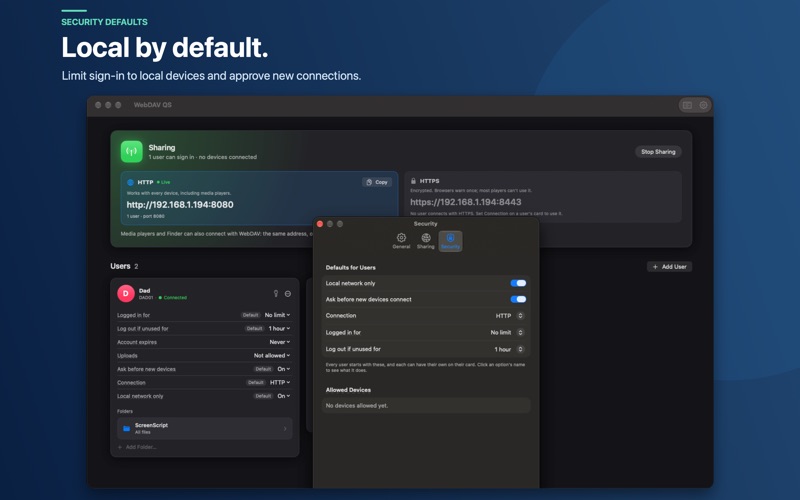Open the ScreenScript folder chevron
This screenshot has height=500, width=800.
point(285,429)
